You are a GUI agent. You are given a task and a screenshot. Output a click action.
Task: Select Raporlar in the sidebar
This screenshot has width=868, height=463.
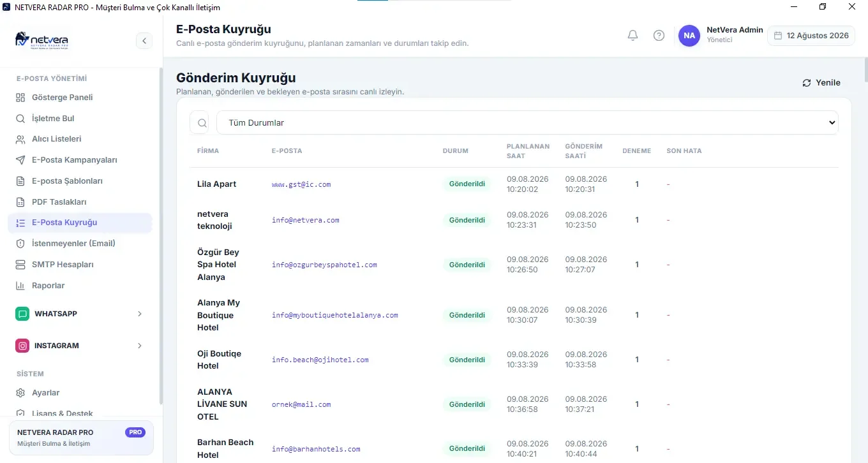(x=80, y=286)
